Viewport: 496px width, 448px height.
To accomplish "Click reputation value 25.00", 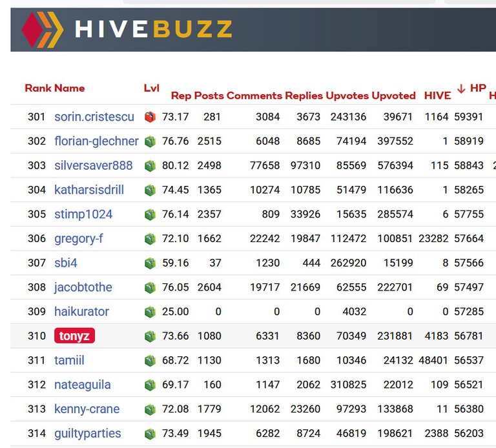I will (175, 312).
